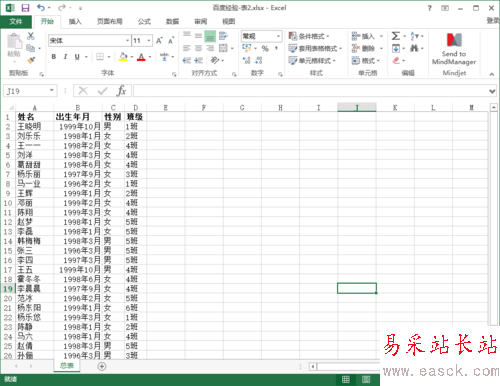500x386 pixels.
Task: Click the Copy icon
Action: (x=30, y=48)
